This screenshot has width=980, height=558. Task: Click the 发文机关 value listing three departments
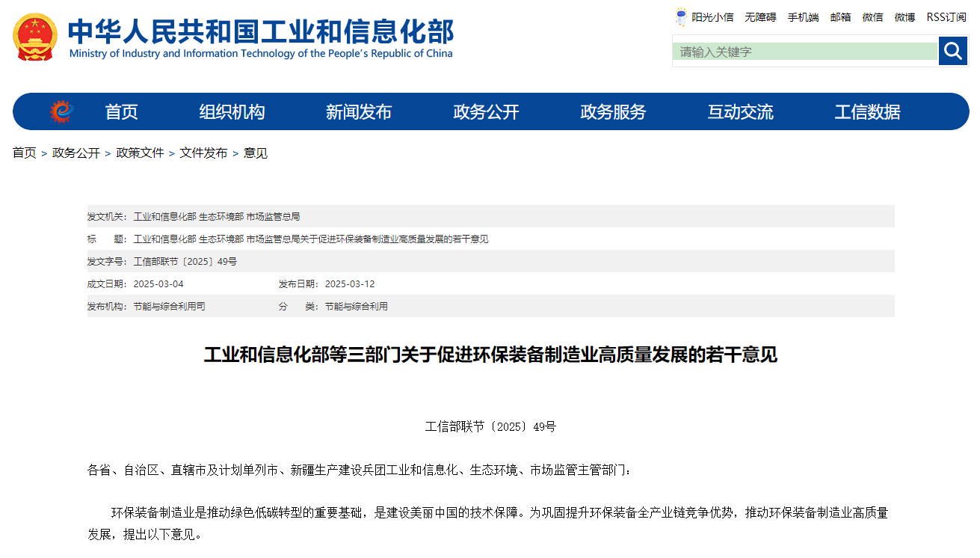pos(217,217)
